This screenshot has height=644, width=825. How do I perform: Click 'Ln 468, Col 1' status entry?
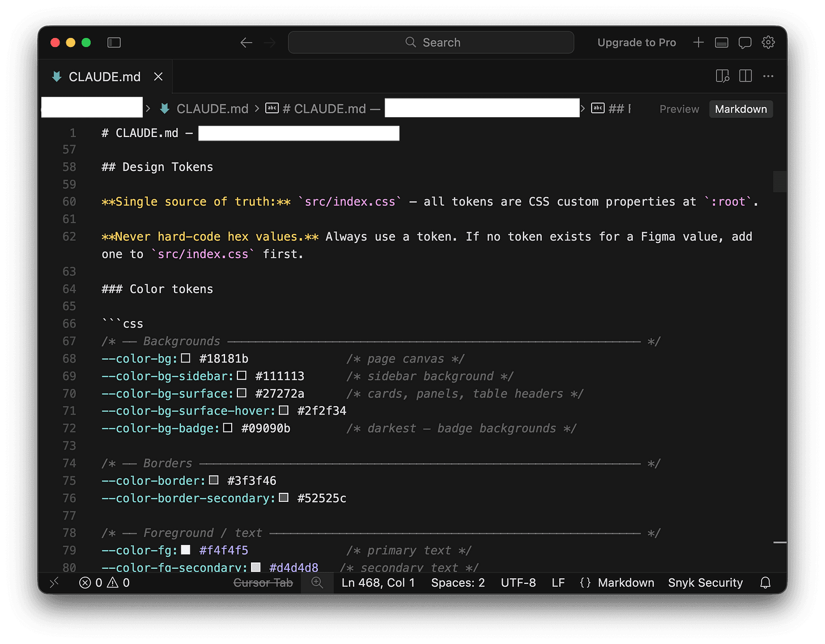(378, 582)
